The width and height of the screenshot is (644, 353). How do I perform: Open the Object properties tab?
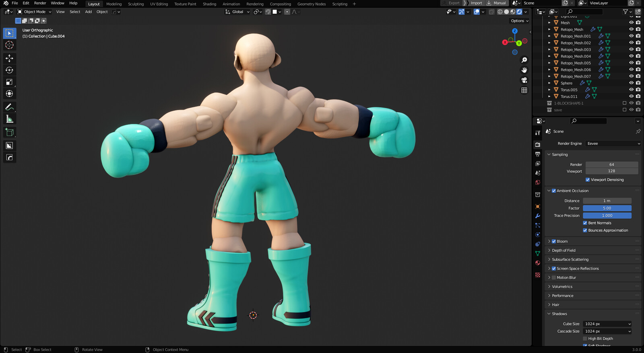[538, 206]
